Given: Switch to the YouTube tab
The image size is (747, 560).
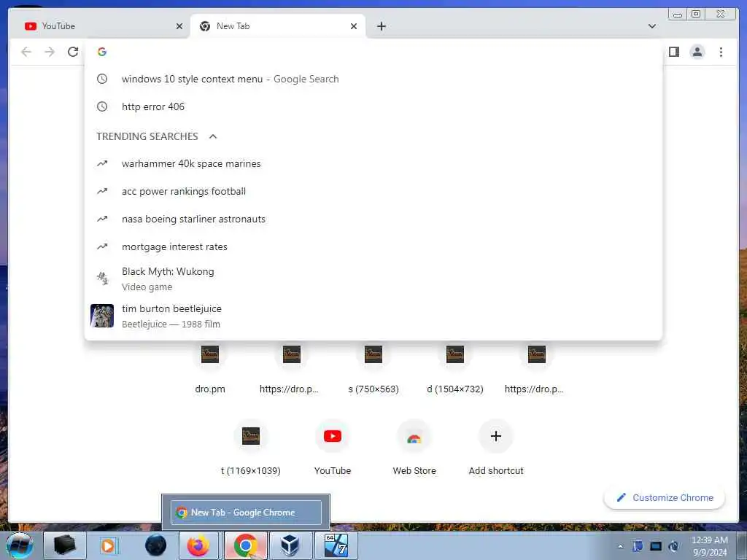Looking at the screenshot, I should [x=100, y=26].
